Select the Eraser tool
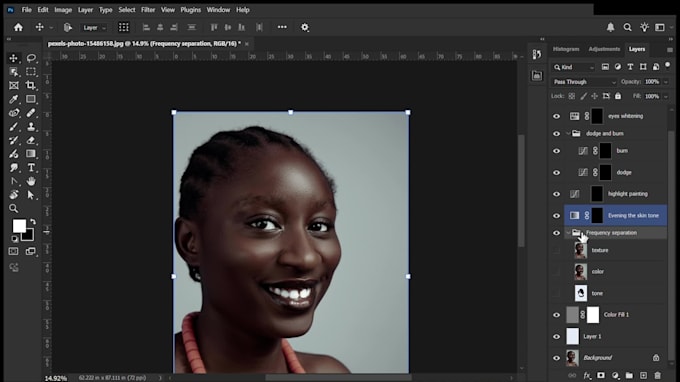Screen dimensions: 680x382 pyautogui.click(x=31, y=140)
